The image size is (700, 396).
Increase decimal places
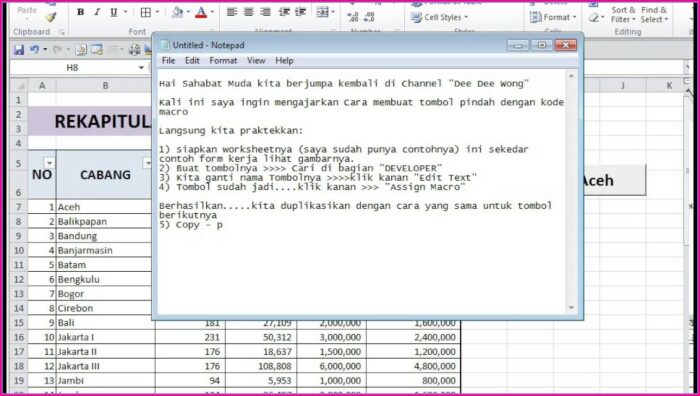353,17
